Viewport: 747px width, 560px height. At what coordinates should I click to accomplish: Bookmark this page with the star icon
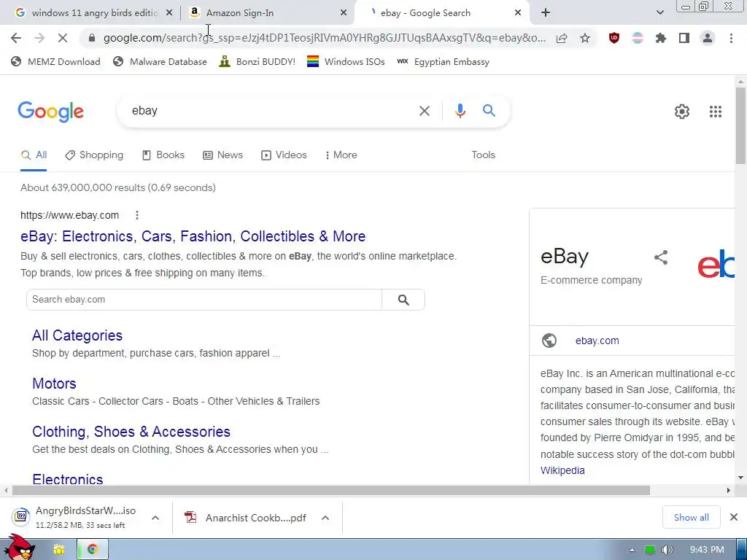(x=585, y=38)
